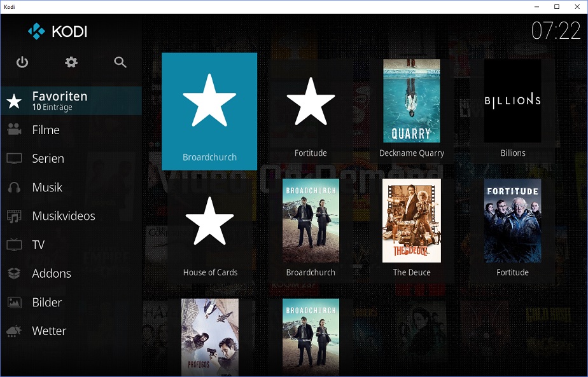Click the KODI wordmark text
Image resolution: width=588 pixels, height=377 pixels.
(x=69, y=32)
